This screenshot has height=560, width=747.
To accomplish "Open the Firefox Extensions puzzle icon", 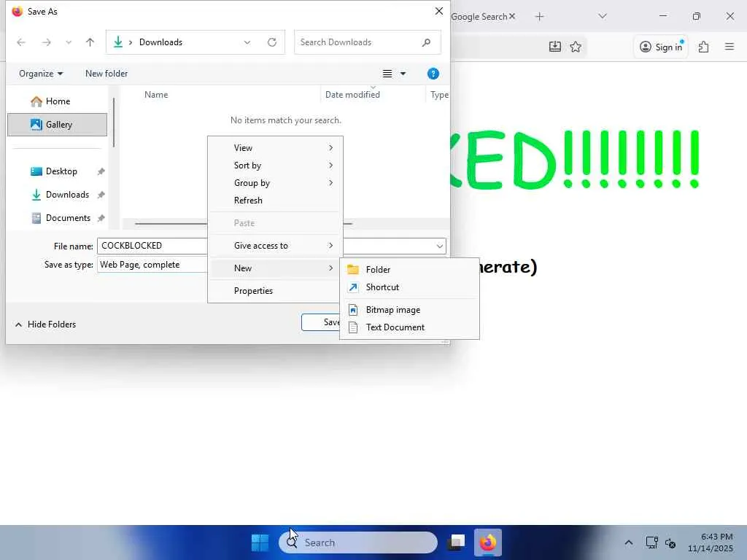I will pos(704,47).
